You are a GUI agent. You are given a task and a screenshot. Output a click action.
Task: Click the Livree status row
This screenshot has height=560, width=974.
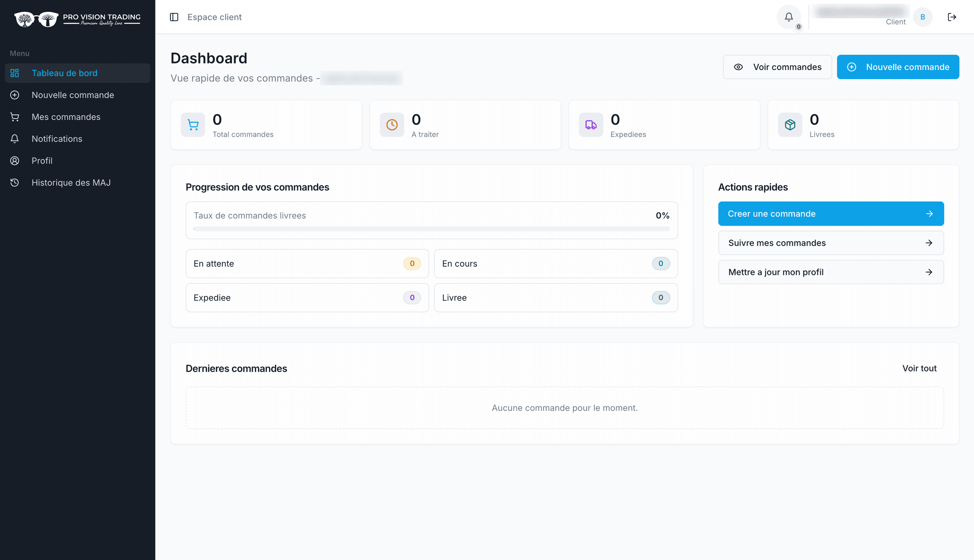(x=555, y=298)
